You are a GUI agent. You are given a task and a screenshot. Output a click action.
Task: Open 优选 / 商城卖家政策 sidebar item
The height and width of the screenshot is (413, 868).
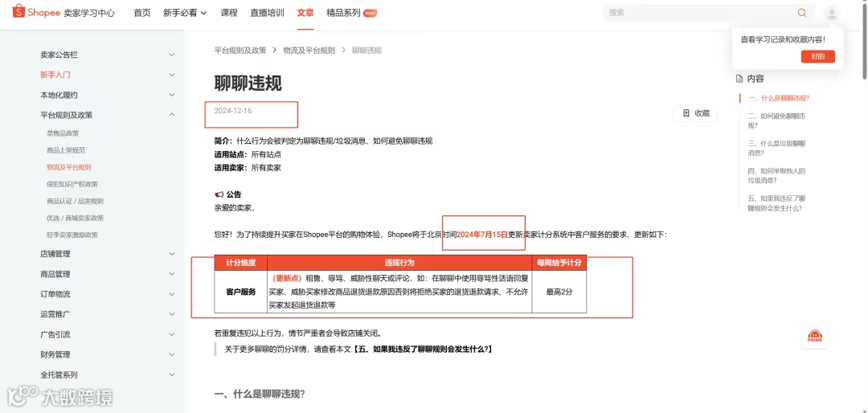click(x=76, y=218)
